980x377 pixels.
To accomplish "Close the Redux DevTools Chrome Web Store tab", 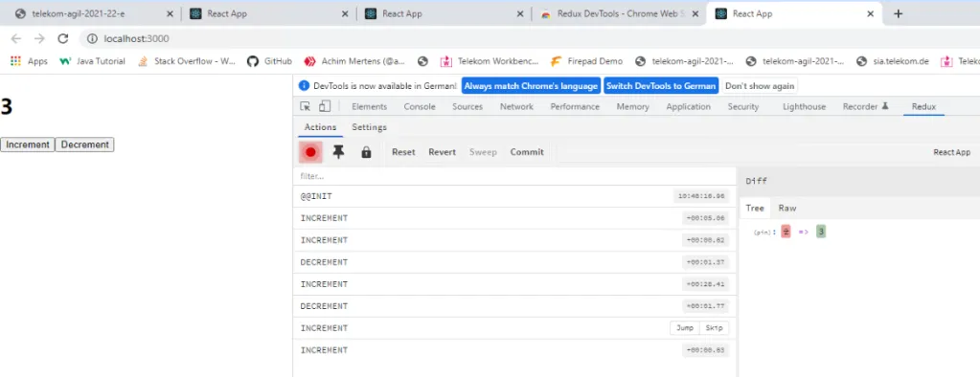I will (695, 13).
